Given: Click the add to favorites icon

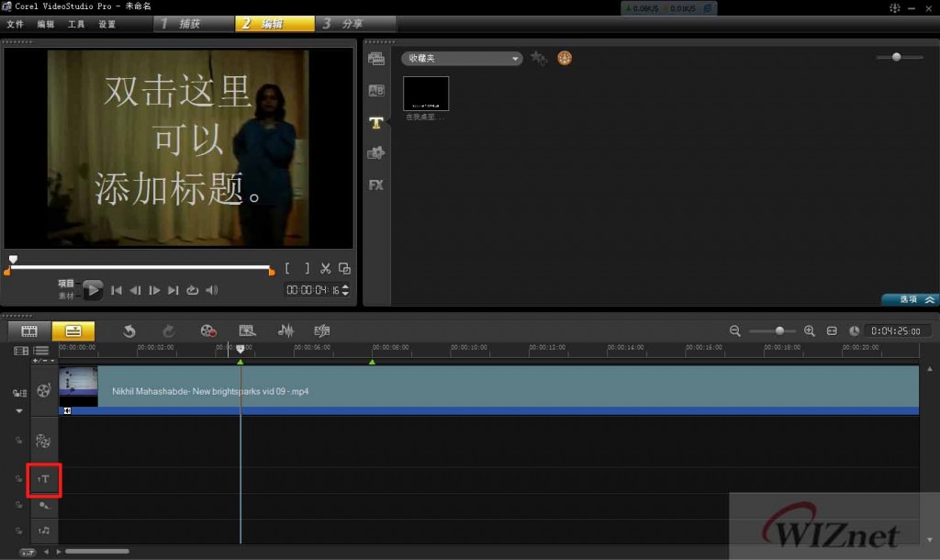Looking at the screenshot, I should [x=538, y=58].
